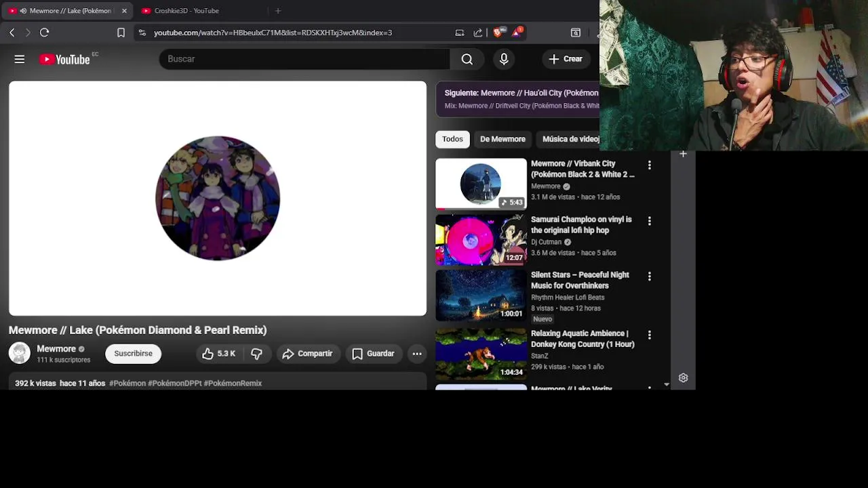Click the site info icon in address bar

coord(141,33)
